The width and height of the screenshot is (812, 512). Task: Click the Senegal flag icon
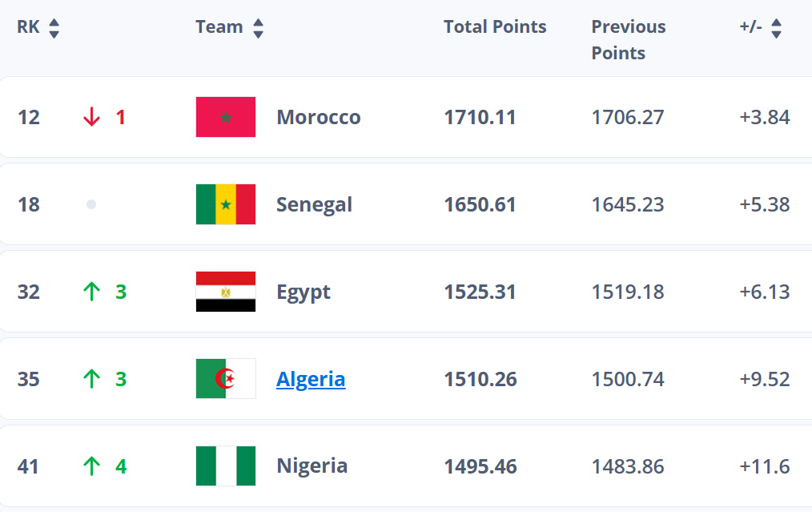point(225,204)
